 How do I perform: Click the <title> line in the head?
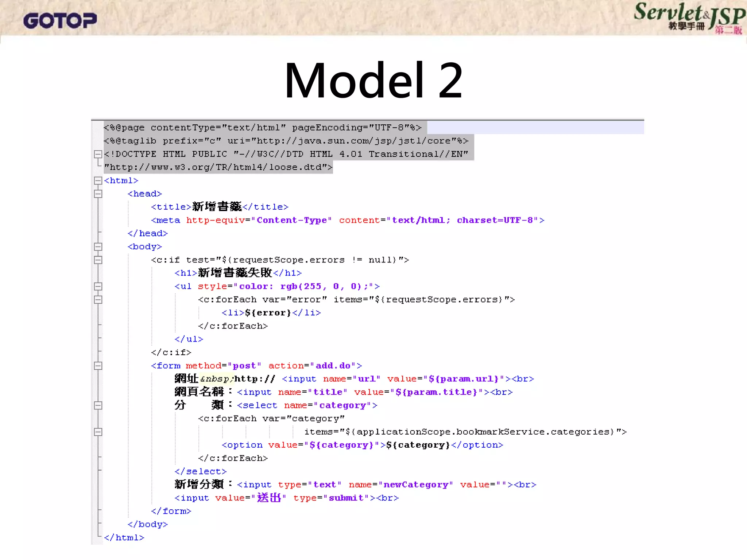(220, 207)
